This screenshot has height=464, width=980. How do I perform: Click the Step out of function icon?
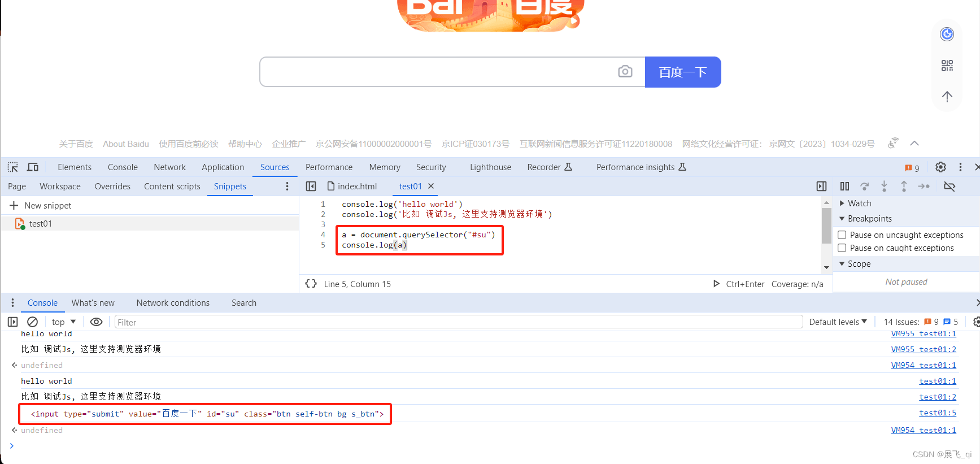pos(904,187)
